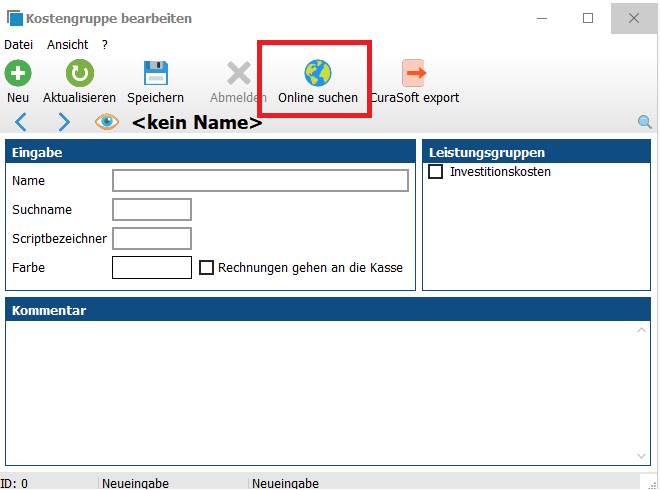
Task: Maximize the Kostengruppe bearbeiten window
Action: [x=588, y=18]
